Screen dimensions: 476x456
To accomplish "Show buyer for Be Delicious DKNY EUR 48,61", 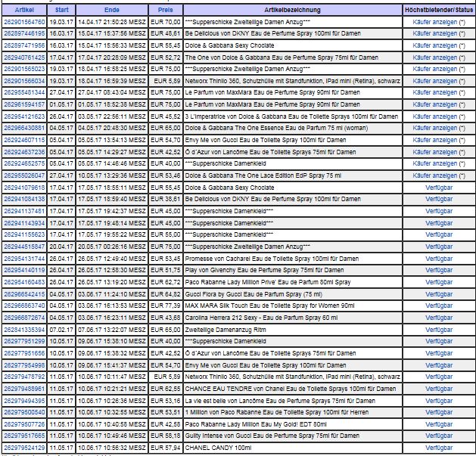I will click(x=434, y=33).
